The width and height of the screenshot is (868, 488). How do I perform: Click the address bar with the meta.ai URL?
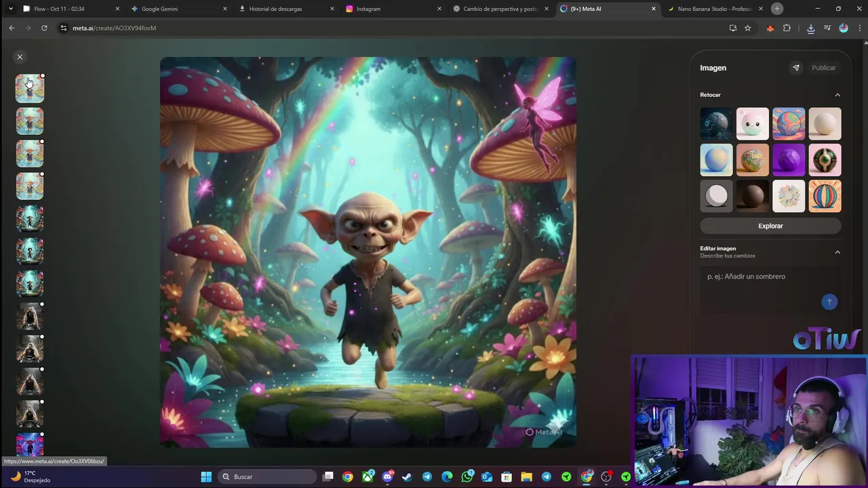point(390,28)
